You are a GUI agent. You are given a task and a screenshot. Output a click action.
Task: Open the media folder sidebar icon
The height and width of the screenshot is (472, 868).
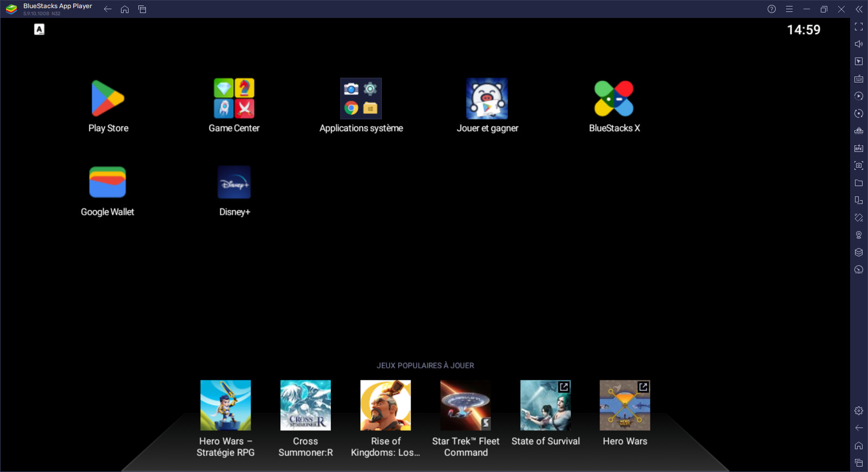859,183
